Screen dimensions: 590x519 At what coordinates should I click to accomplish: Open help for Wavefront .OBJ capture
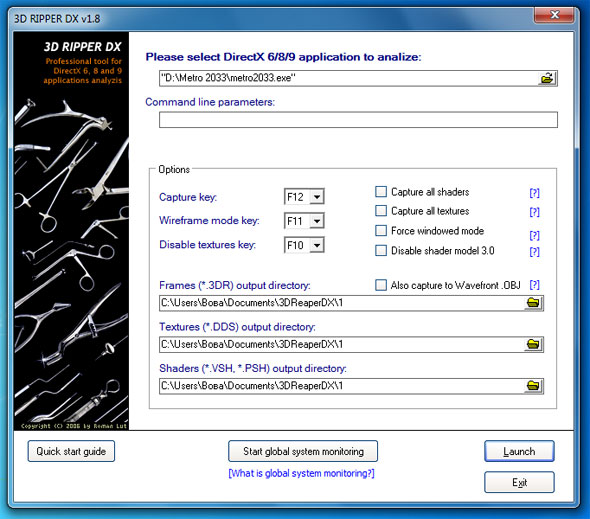(534, 285)
